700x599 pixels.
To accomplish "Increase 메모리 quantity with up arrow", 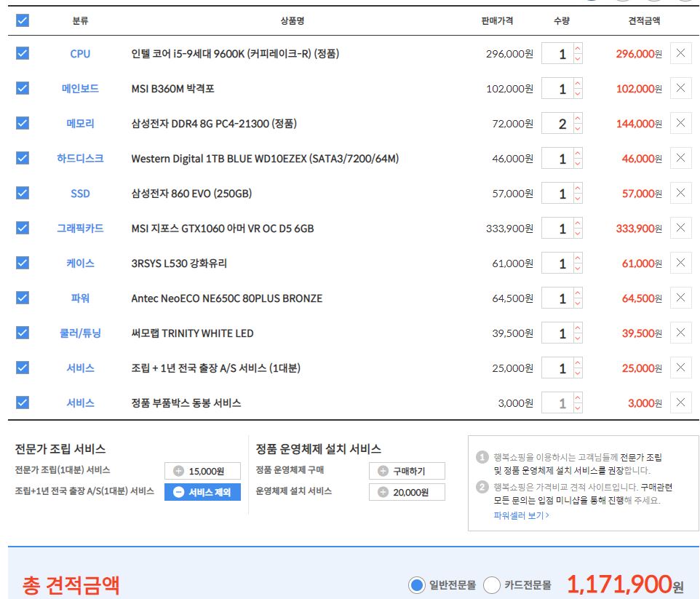I will pyautogui.click(x=578, y=118).
